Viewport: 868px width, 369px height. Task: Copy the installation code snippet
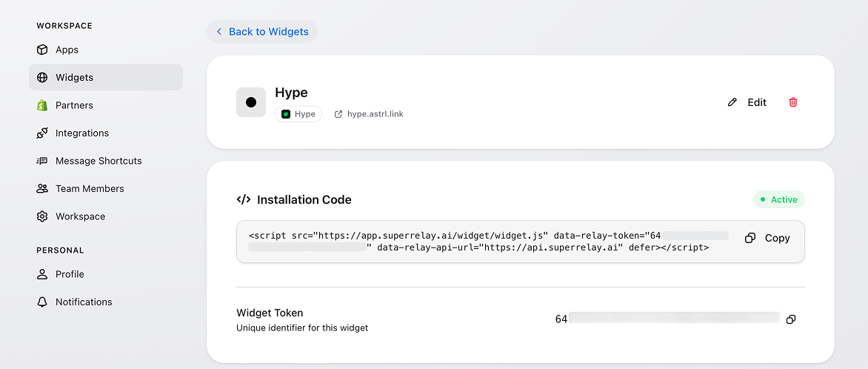(x=768, y=239)
